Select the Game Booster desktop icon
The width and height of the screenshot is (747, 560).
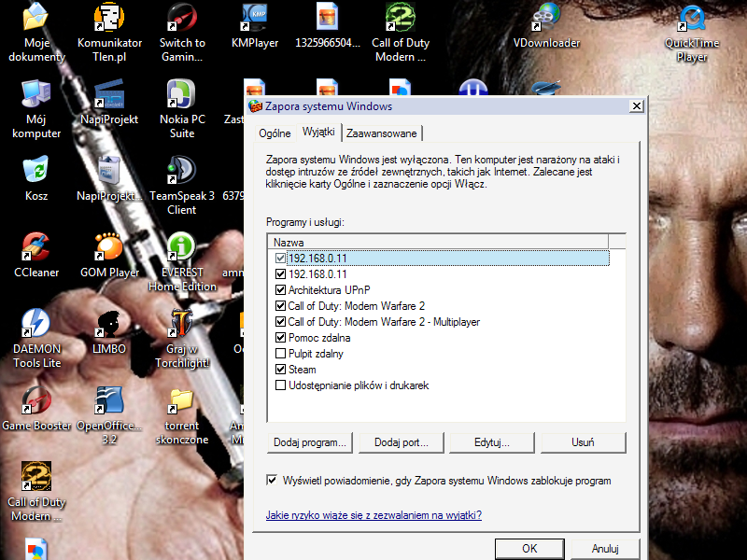tap(36, 409)
